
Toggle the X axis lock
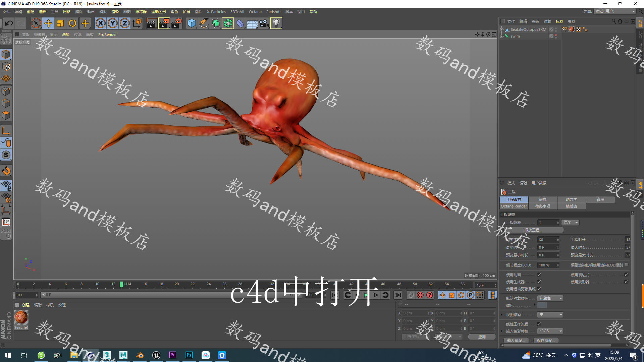tap(100, 23)
